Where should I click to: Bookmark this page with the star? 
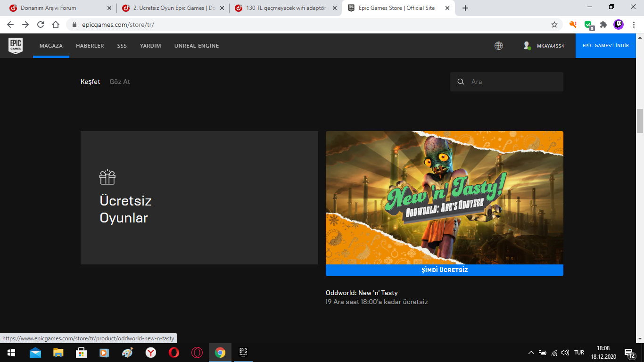(554, 25)
